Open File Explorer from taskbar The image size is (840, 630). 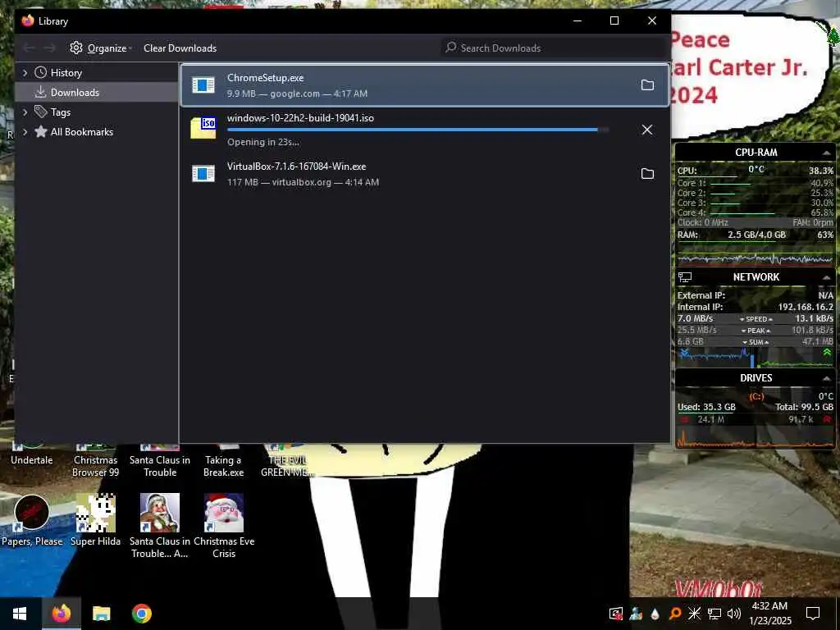tap(101, 614)
